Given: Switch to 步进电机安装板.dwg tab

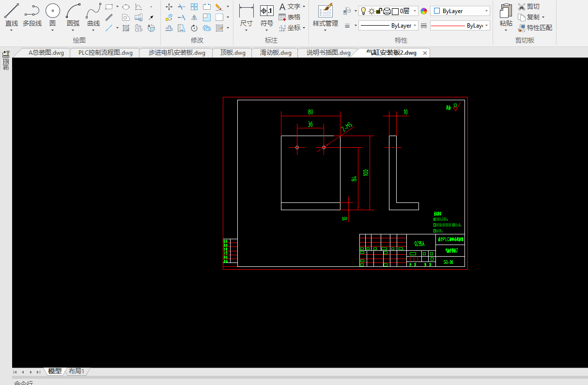Looking at the screenshot, I should click(176, 53).
